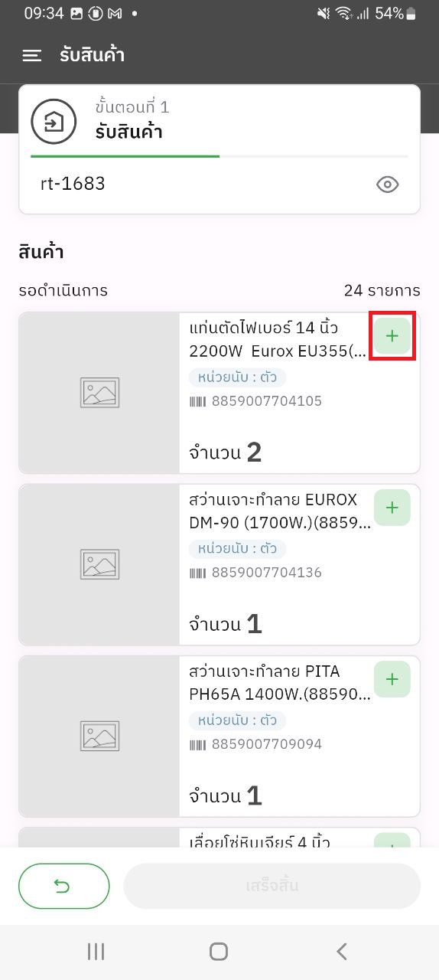This screenshot has width=439, height=980.
Task: Open the EUROX DM-90 product image placeholder
Action: point(99,564)
